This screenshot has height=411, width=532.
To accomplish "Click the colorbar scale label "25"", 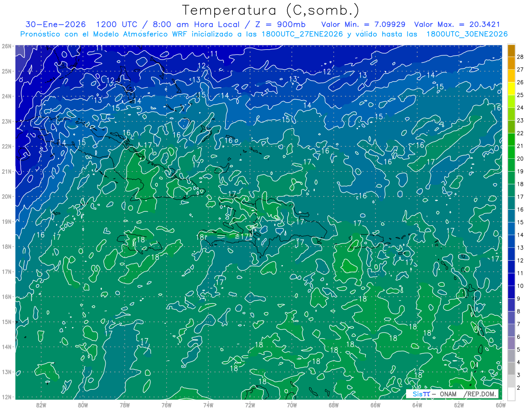I will (520, 95).
